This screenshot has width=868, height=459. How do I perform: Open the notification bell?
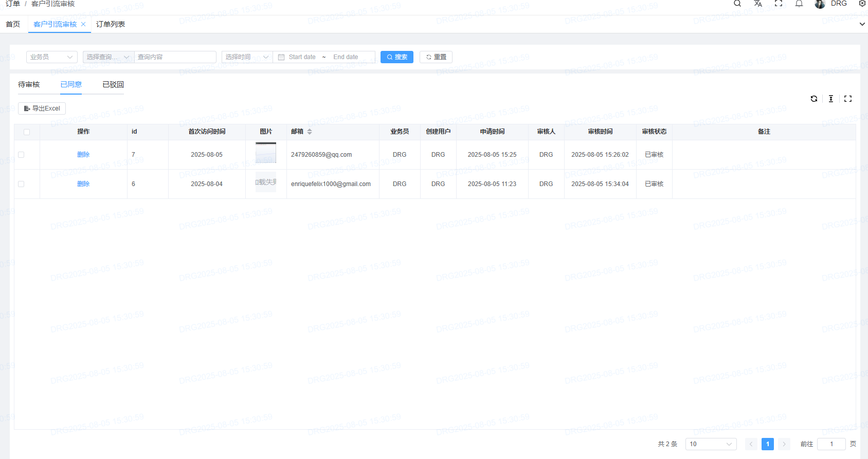click(799, 4)
